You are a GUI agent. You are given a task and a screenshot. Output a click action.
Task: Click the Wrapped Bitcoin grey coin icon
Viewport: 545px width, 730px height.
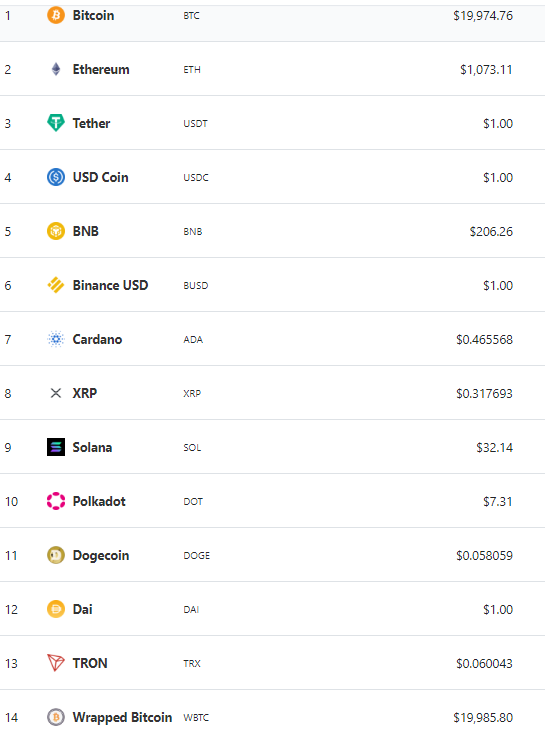click(56, 717)
